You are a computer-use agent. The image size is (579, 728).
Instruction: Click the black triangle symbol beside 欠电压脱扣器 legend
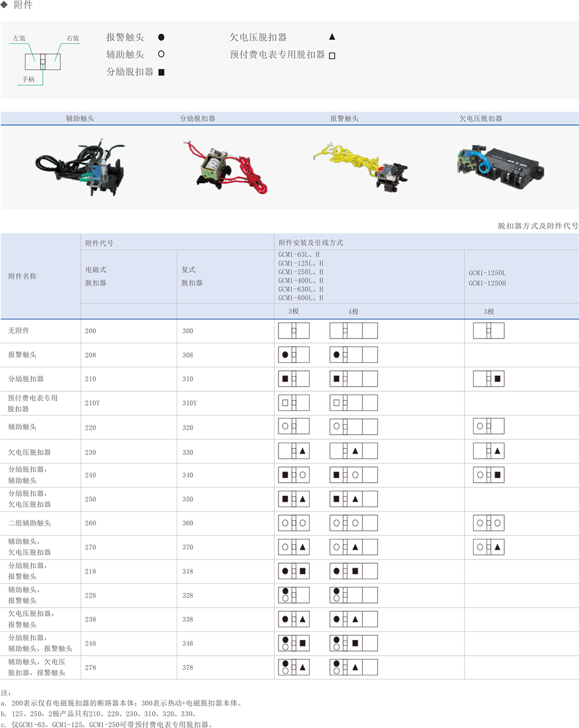(332, 37)
